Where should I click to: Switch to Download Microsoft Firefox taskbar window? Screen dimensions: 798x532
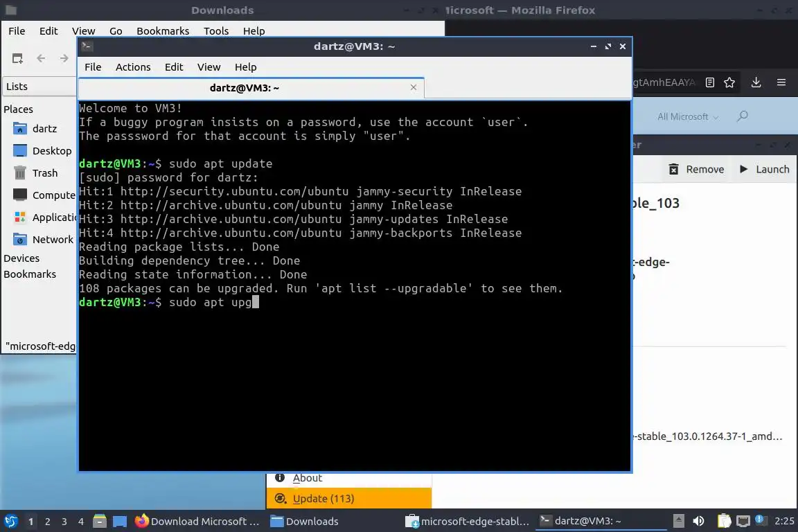197,522
